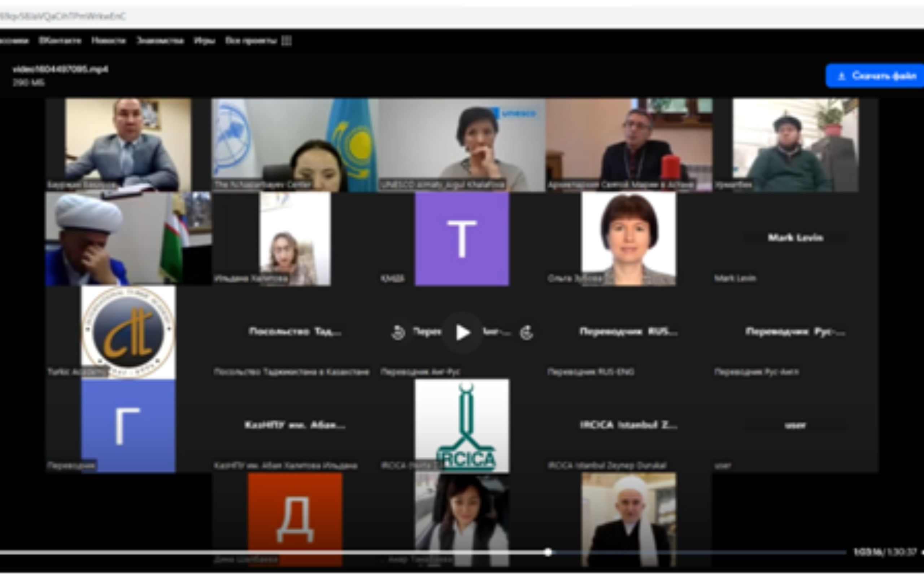Click the IRCICA logo tile

462,426
